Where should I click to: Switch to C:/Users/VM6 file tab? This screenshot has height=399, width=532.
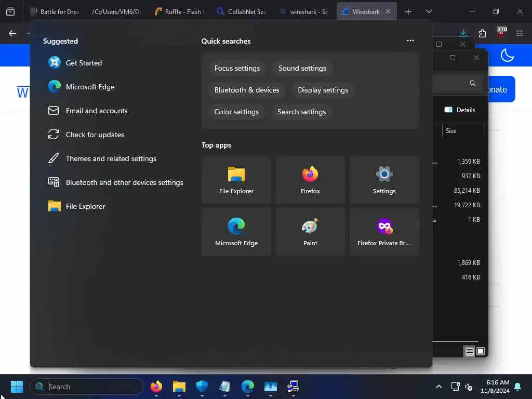(116, 11)
